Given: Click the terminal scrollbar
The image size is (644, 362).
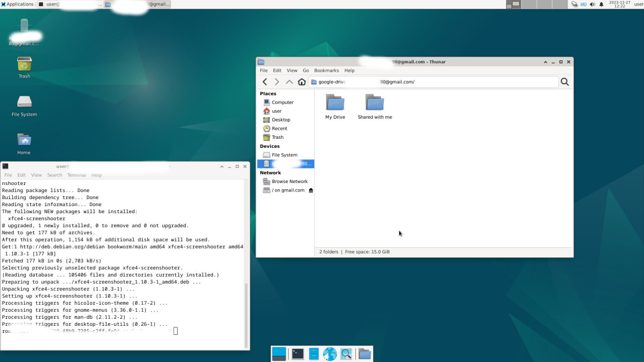Looking at the screenshot, I should 246,315.
